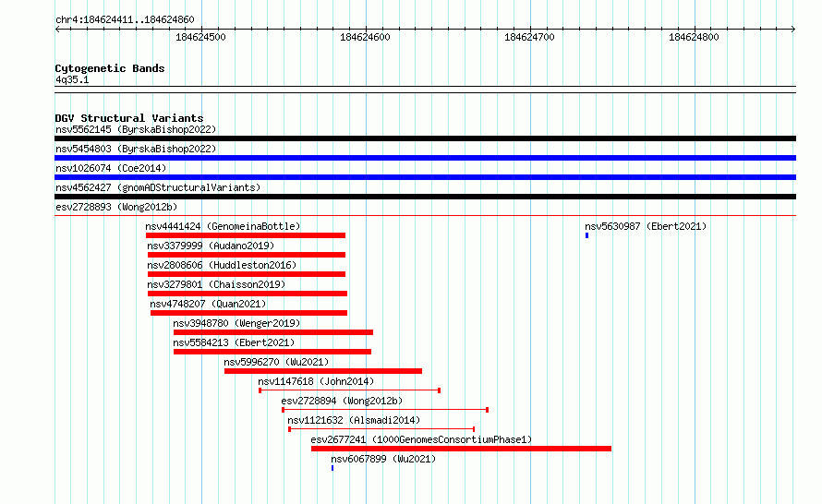Open nsv5630987 (Ebert2021) label
Screen dimensions: 822x504
click(646, 226)
